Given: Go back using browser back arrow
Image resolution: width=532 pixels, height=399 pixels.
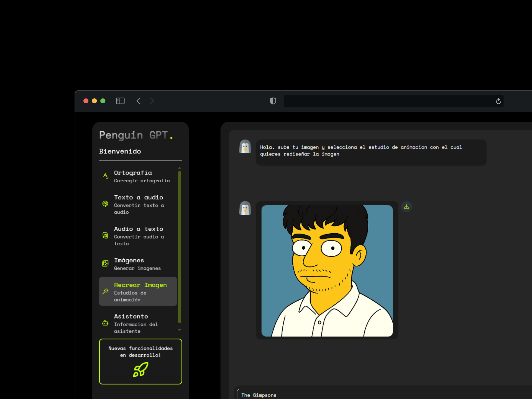Looking at the screenshot, I should pyautogui.click(x=139, y=101).
